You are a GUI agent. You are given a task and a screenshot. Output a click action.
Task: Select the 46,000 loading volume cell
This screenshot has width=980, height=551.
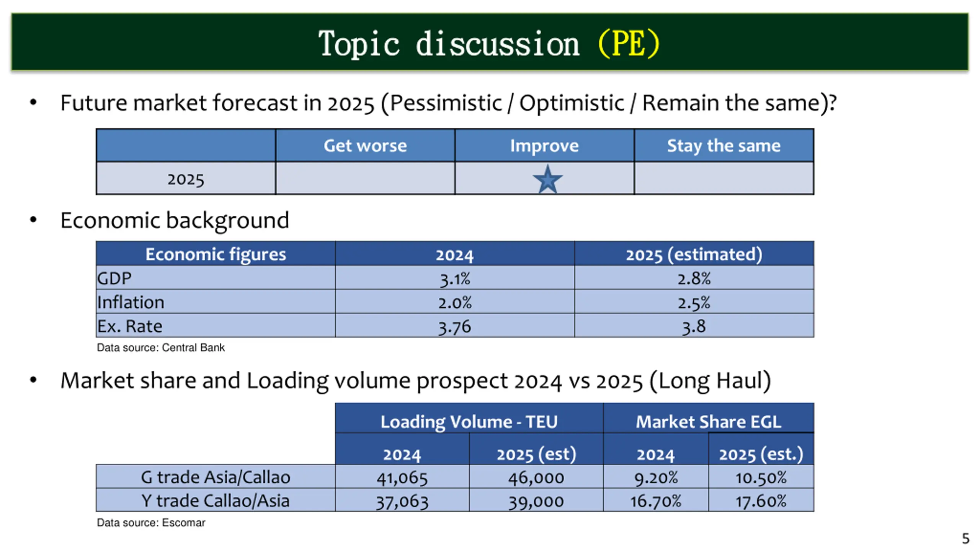(x=536, y=477)
